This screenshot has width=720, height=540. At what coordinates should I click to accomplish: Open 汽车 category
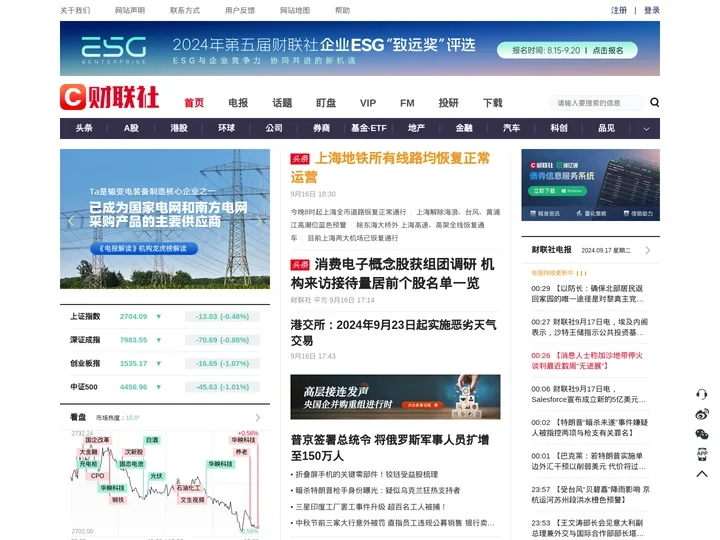click(512, 128)
